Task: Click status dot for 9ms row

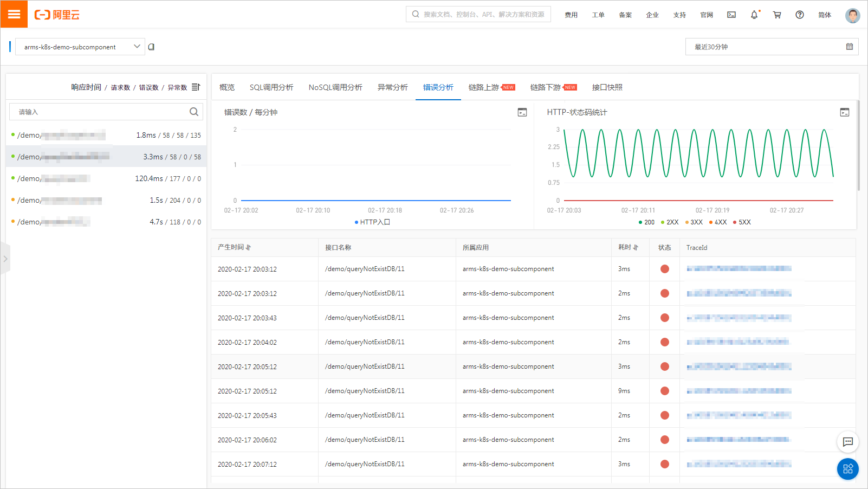Action: [665, 391]
